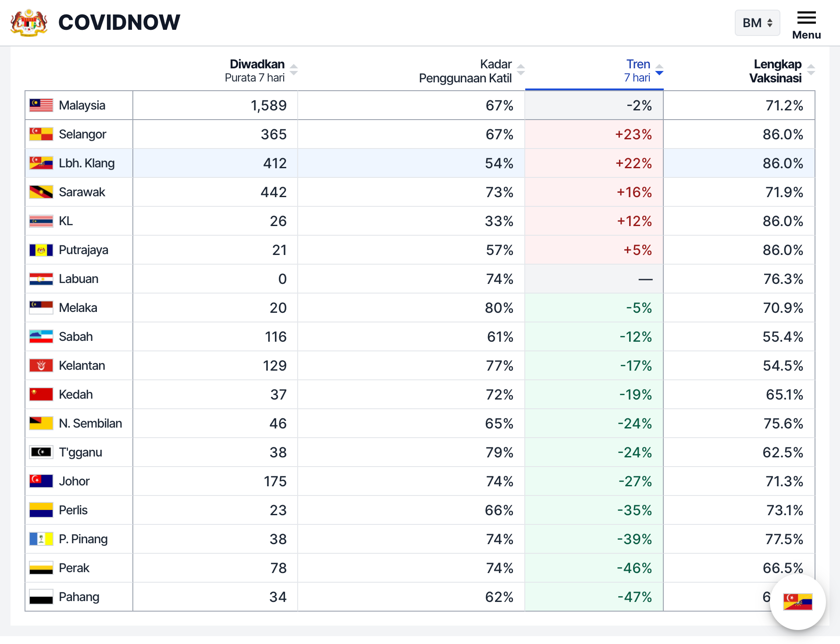Image resolution: width=840 pixels, height=644 pixels.
Task: Open the BM language dropdown
Action: pyautogui.click(x=757, y=23)
